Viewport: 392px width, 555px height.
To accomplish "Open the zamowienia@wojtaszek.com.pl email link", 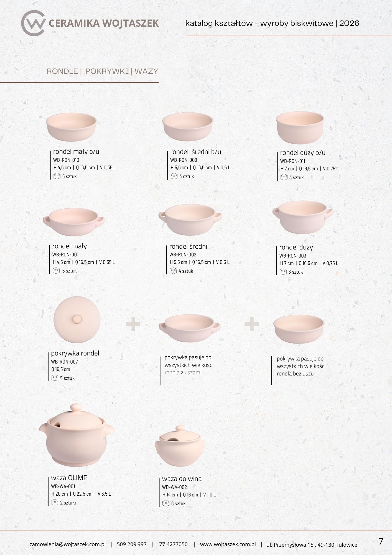I will [x=68, y=544].
